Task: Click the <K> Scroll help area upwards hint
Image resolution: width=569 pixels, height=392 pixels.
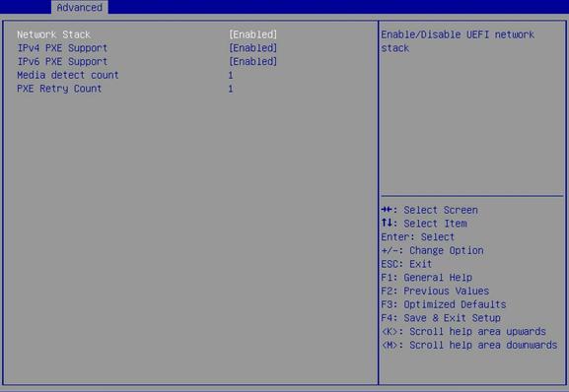Action: [463, 332]
